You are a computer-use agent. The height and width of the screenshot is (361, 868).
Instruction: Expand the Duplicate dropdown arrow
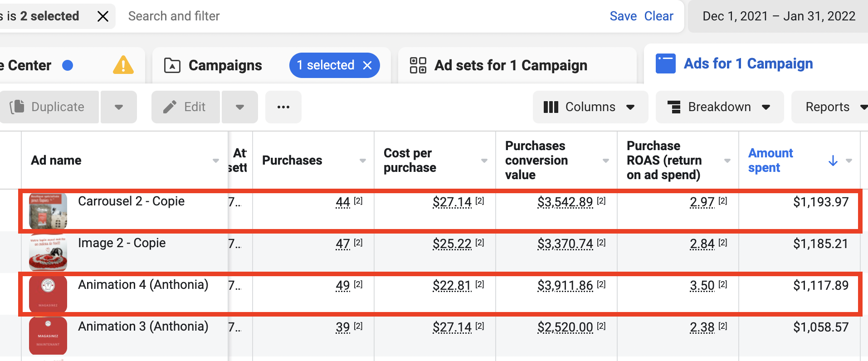(x=119, y=107)
